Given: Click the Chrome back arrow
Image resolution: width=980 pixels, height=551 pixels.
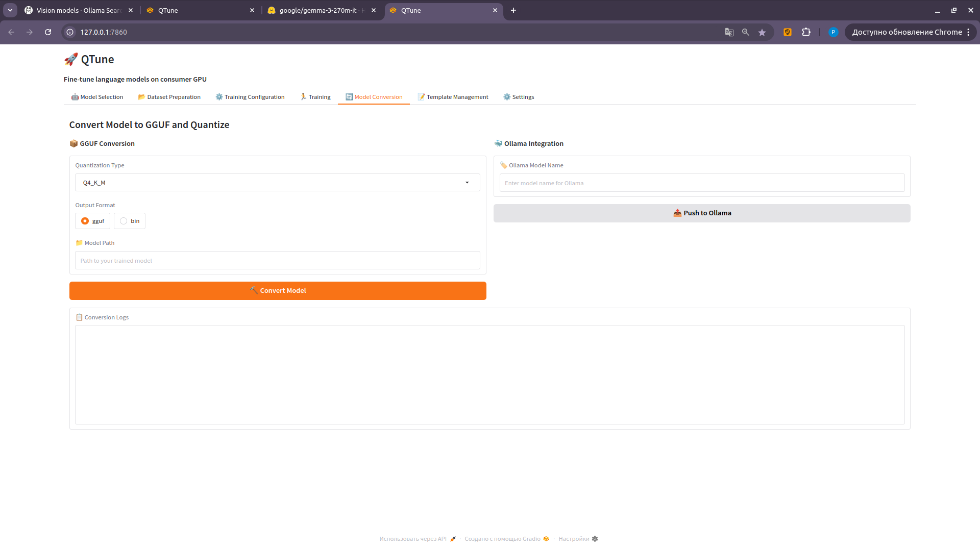Looking at the screenshot, I should (11, 32).
